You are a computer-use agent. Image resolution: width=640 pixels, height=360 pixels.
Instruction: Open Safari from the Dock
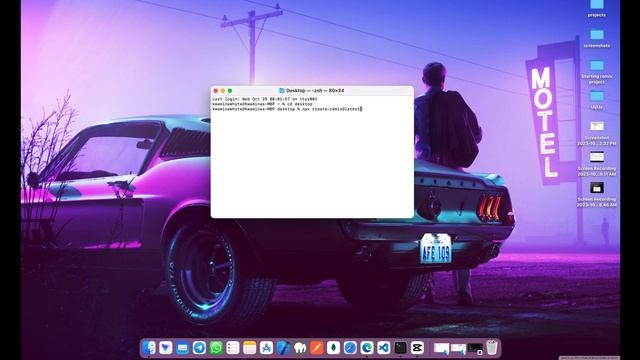tap(350, 348)
